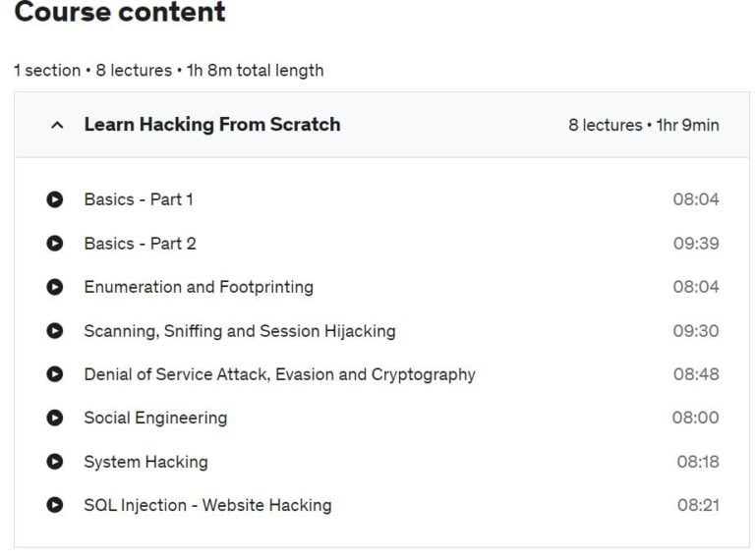Click play icon next to Enumeration and Footprinting
This screenshot has height=560, width=755.
click(x=55, y=287)
